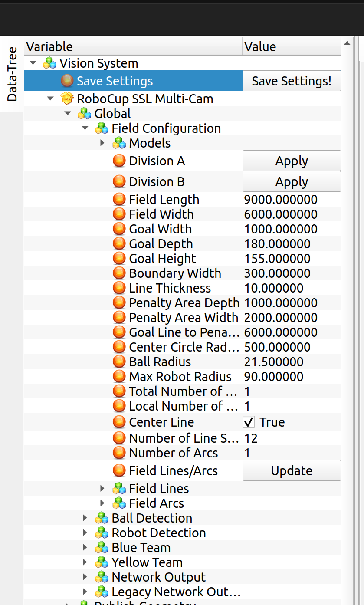The height and width of the screenshot is (605, 364).
Task: Select the Center Circle Radius value 500.000000
Action: (x=277, y=347)
